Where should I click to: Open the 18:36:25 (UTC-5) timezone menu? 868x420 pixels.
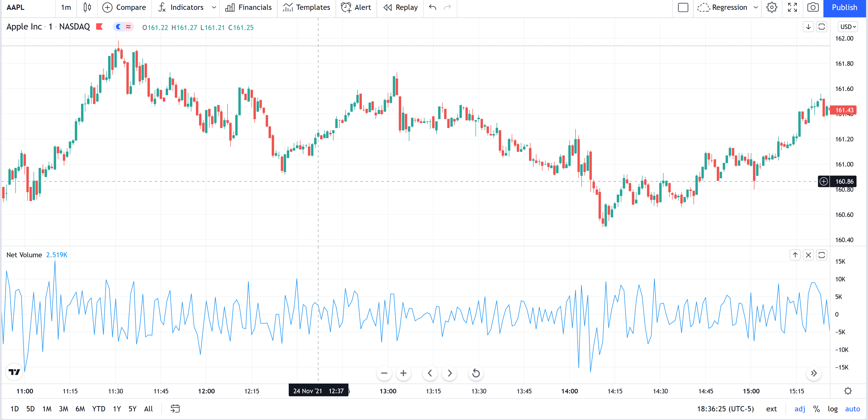[725, 409]
